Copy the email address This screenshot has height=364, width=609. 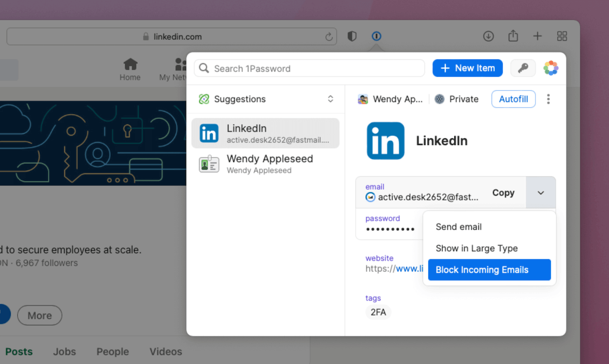(503, 192)
